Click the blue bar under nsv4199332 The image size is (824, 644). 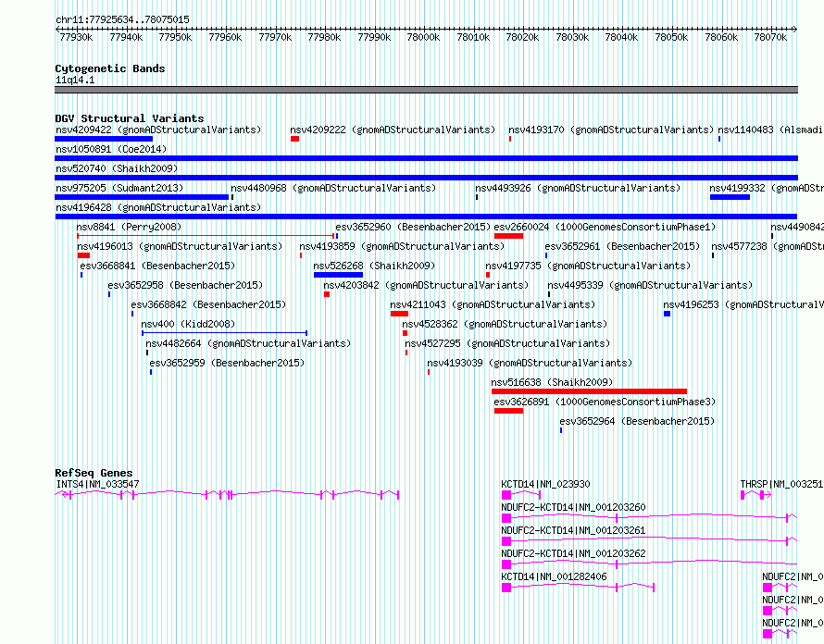pyautogui.click(x=730, y=197)
